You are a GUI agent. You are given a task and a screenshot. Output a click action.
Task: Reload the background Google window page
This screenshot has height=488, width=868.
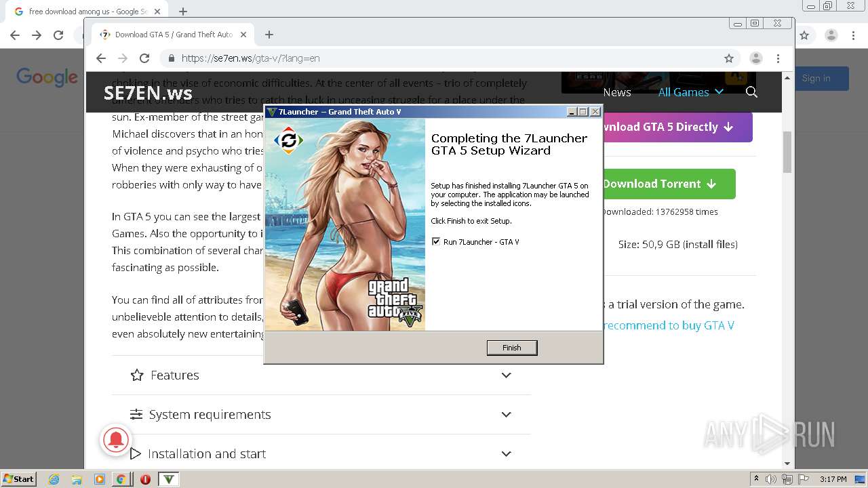58,35
